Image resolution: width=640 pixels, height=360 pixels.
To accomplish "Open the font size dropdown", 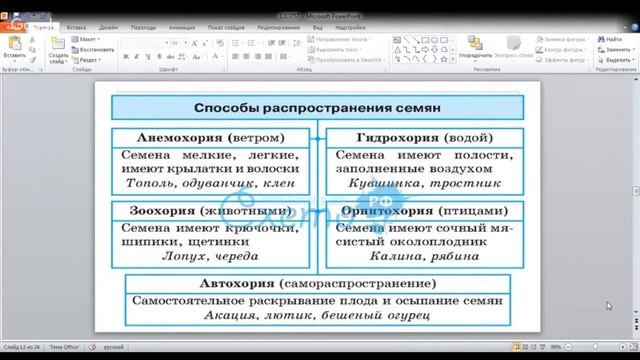I will 186,43.
